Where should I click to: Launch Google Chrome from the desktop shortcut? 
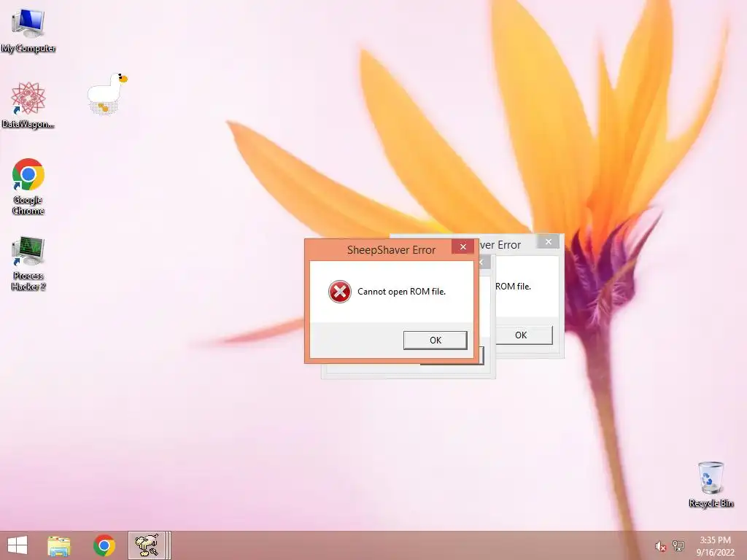tap(28, 186)
